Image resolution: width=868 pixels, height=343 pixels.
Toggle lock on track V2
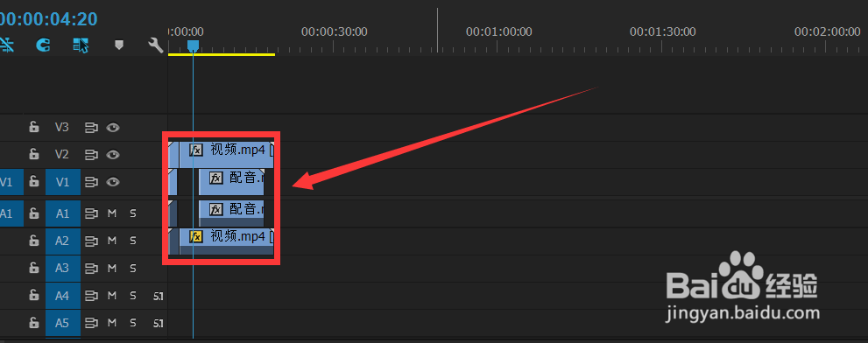[x=34, y=154]
